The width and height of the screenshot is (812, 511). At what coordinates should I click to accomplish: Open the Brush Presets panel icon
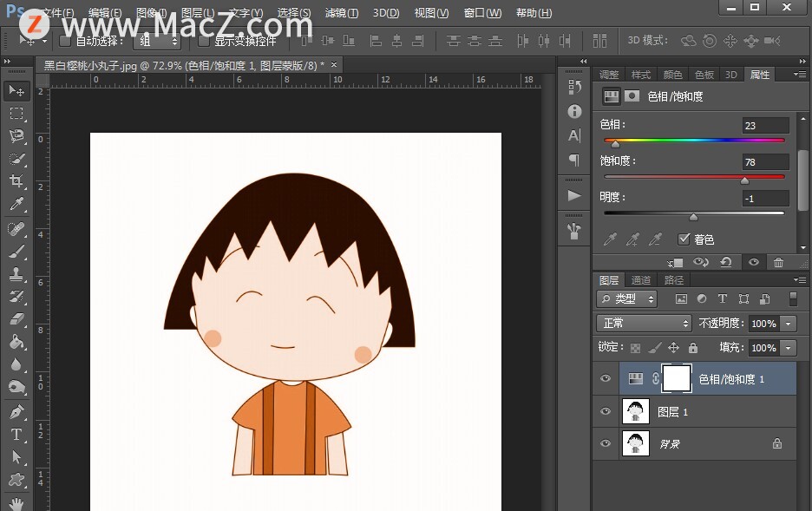(574, 231)
